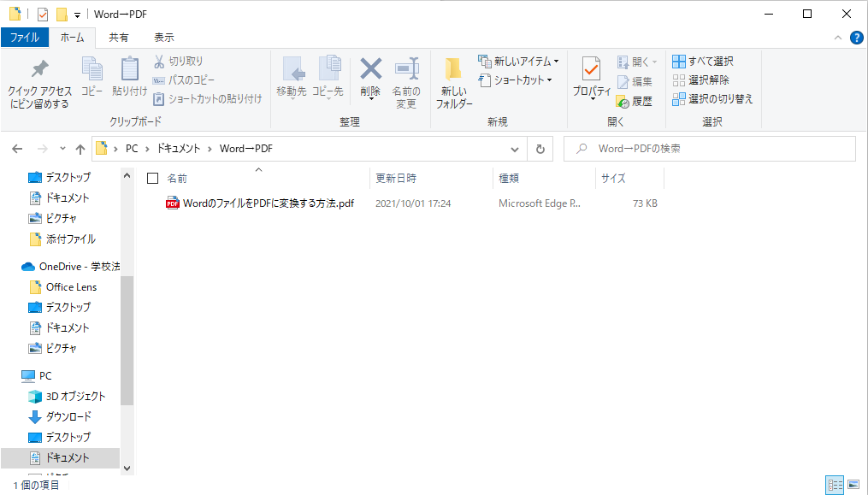Screen dimensions: 868x495
Task: Expand the PC breadcrumb chevron
Action: [x=148, y=149]
